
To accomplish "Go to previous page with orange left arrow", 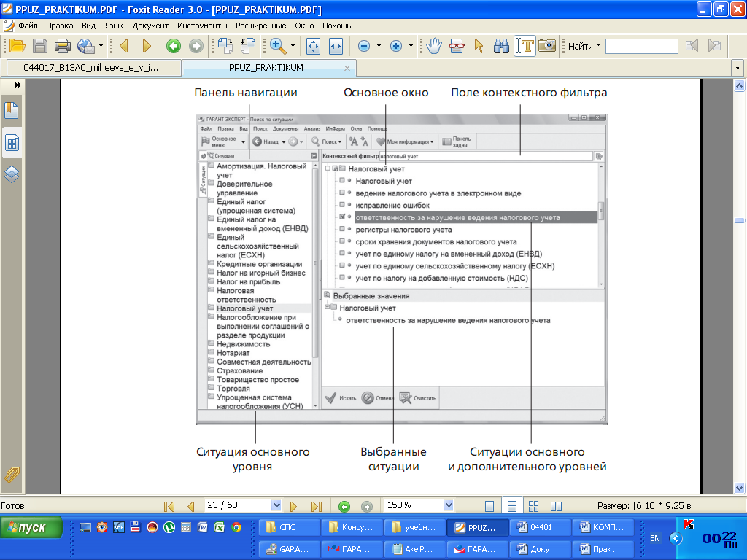I will pos(124,46).
